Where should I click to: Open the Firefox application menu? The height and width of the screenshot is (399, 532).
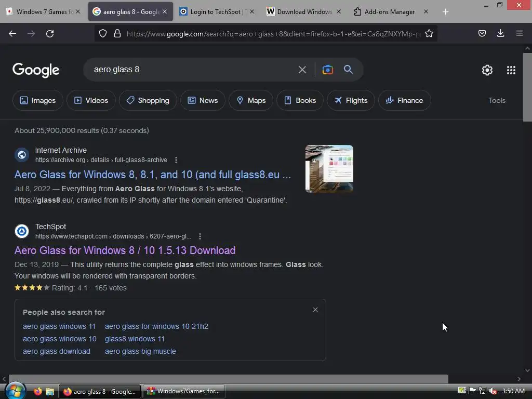(x=520, y=33)
